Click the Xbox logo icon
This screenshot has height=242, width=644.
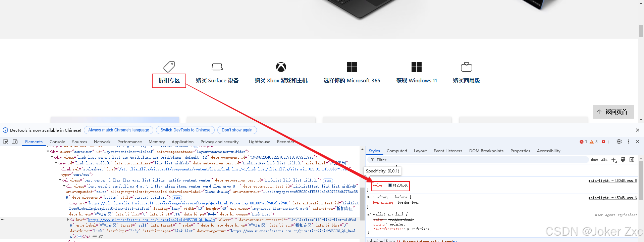[281, 67]
